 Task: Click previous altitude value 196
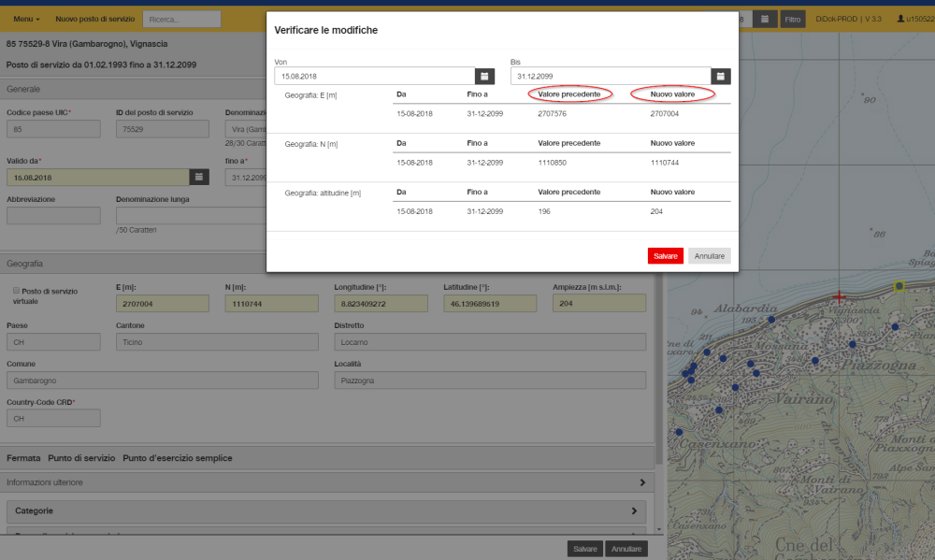[544, 211]
